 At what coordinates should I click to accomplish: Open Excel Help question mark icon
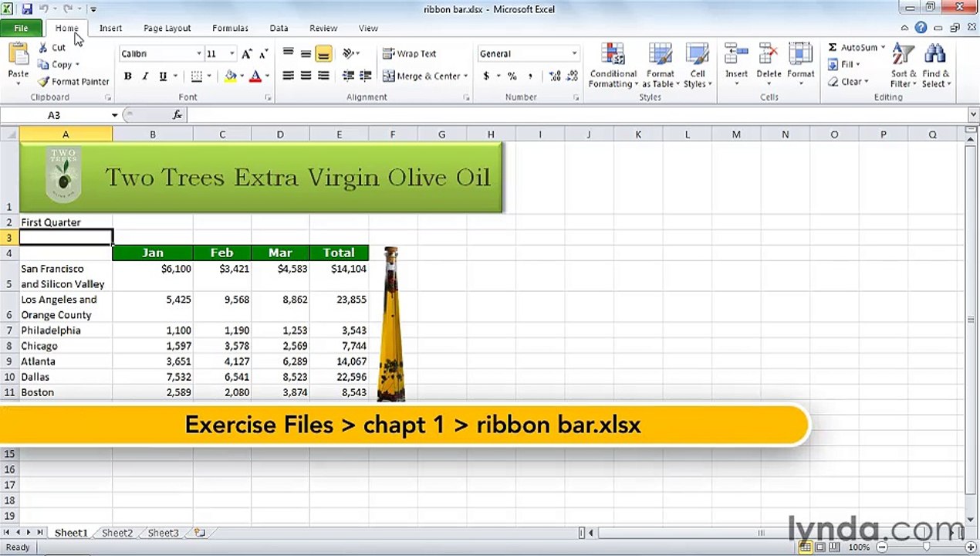click(x=921, y=28)
